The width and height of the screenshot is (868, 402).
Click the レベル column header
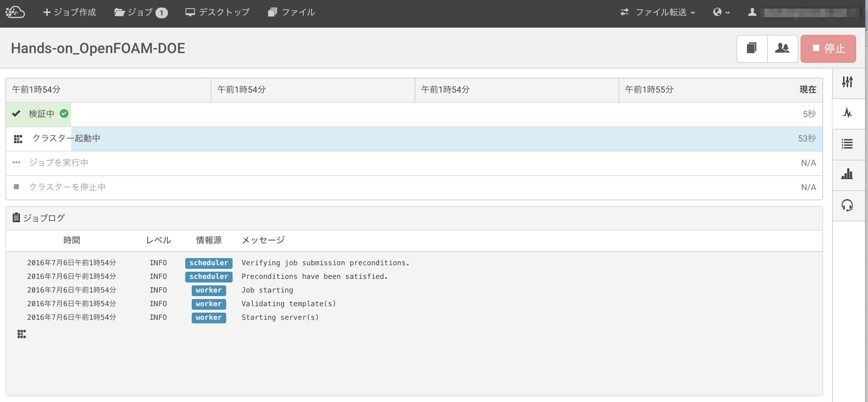coord(158,240)
